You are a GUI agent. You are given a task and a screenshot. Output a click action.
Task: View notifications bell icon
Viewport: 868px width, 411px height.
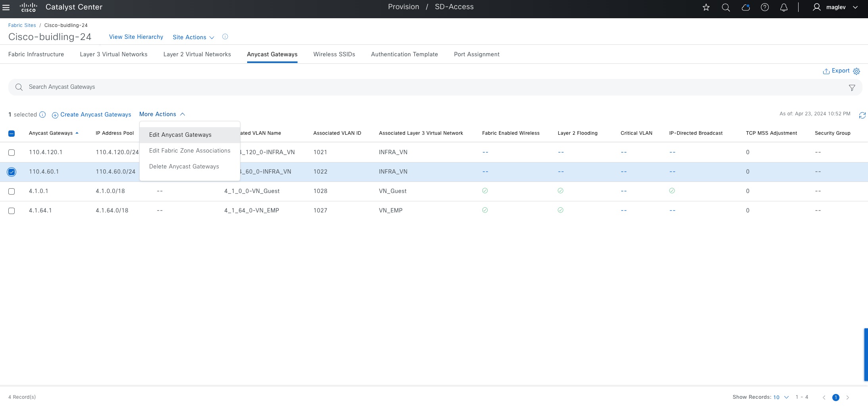pos(784,7)
